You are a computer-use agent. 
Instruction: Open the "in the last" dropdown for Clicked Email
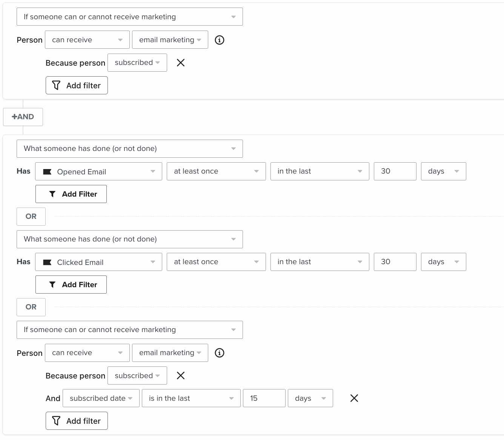coord(320,262)
